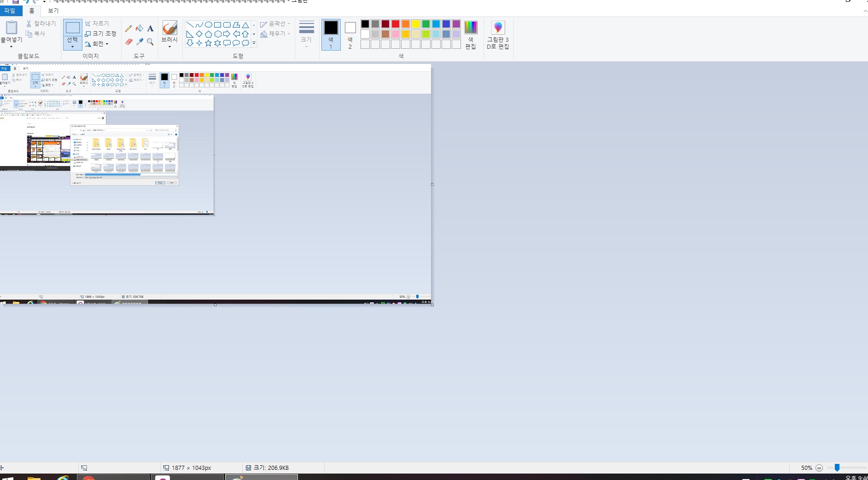Open the Windows Start button
Image resolution: width=868 pixels, height=480 pixels.
click(x=7, y=478)
